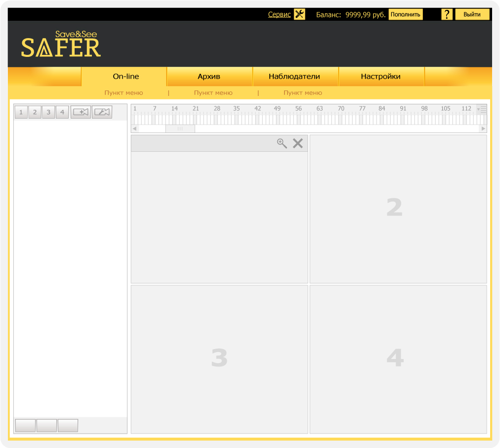Click the Сервис wrench-and-screwdriver icon

pyautogui.click(x=299, y=14)
